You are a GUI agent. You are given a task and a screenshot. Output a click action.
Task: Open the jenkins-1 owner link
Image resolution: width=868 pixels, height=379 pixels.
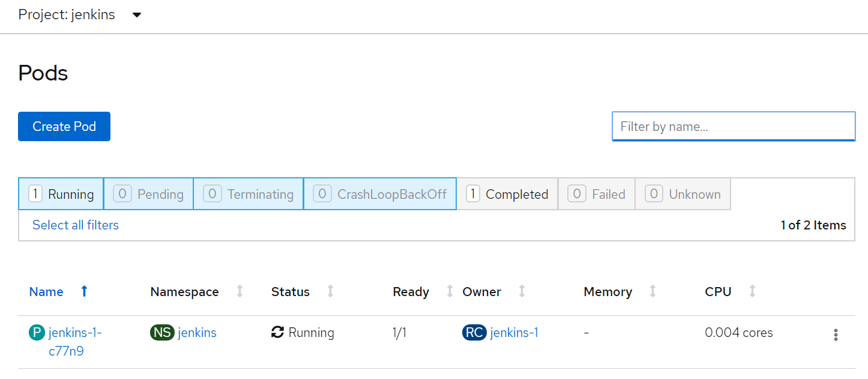tap(514, 332)
